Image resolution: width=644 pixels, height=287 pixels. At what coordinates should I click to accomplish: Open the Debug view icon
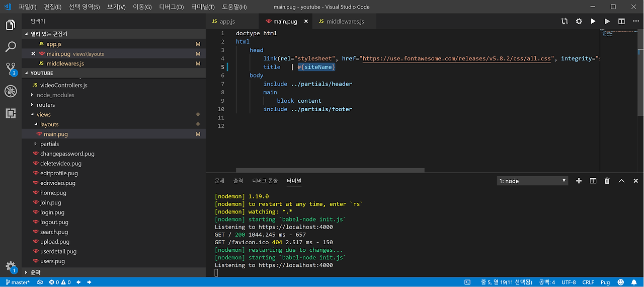(11, 91)
